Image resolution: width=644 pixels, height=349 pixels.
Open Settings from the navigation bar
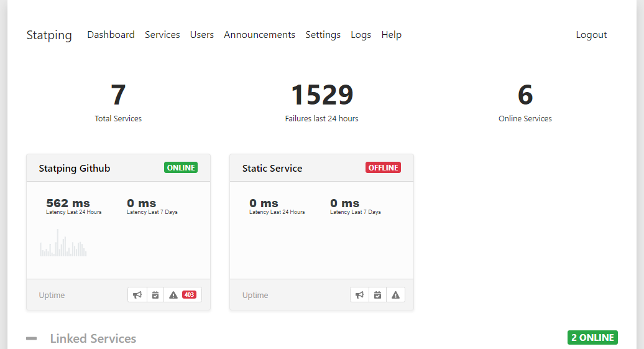pyautogui.click(x=323, y=35)
